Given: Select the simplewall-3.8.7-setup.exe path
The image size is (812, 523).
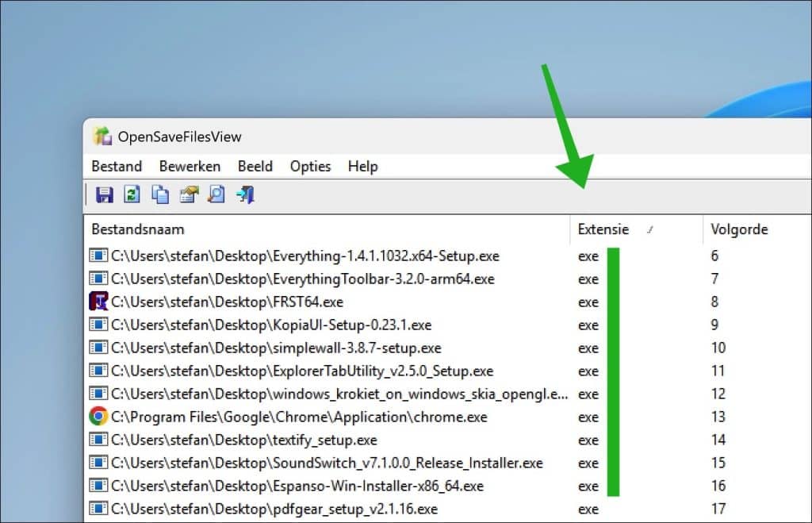Looking at the screenshot, I should (276, 348).
